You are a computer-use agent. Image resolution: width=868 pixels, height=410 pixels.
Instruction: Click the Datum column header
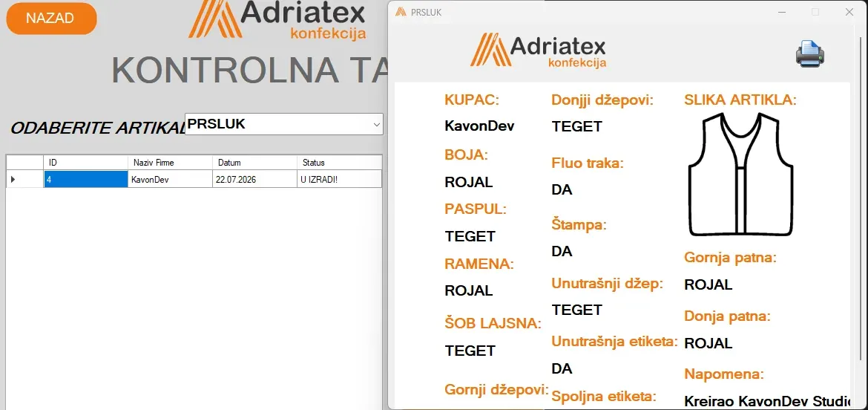tap(254, 163)
